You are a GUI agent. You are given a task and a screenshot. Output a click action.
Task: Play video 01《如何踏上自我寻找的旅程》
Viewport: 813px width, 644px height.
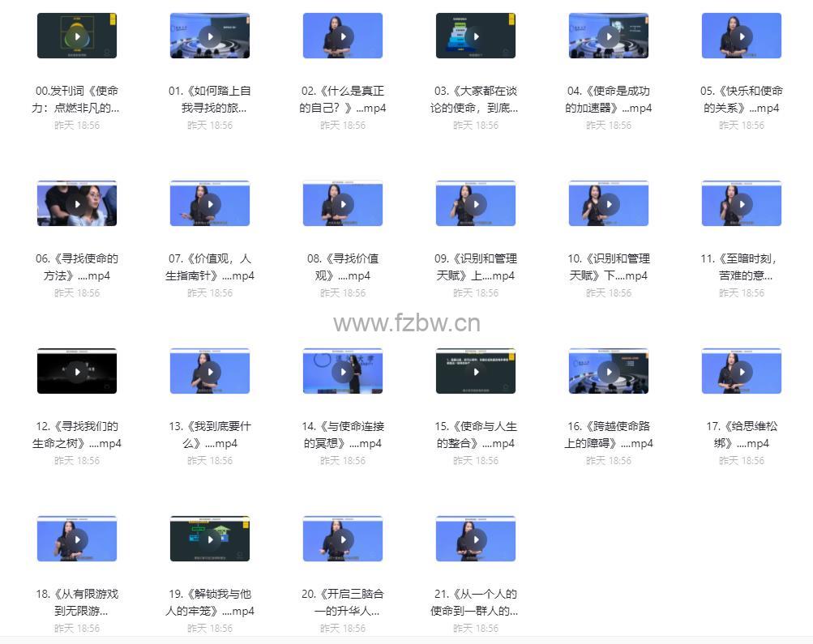[210, 36]
